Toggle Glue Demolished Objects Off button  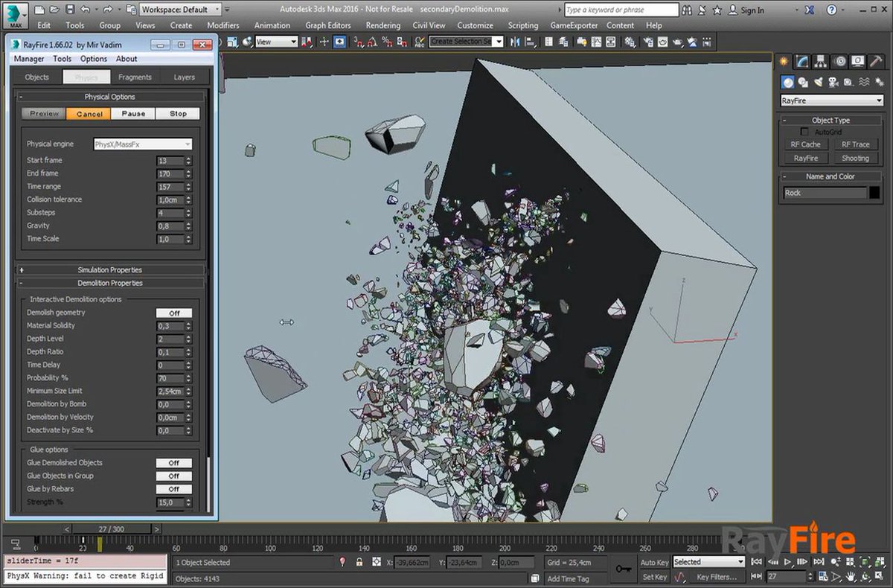point(174,463)
